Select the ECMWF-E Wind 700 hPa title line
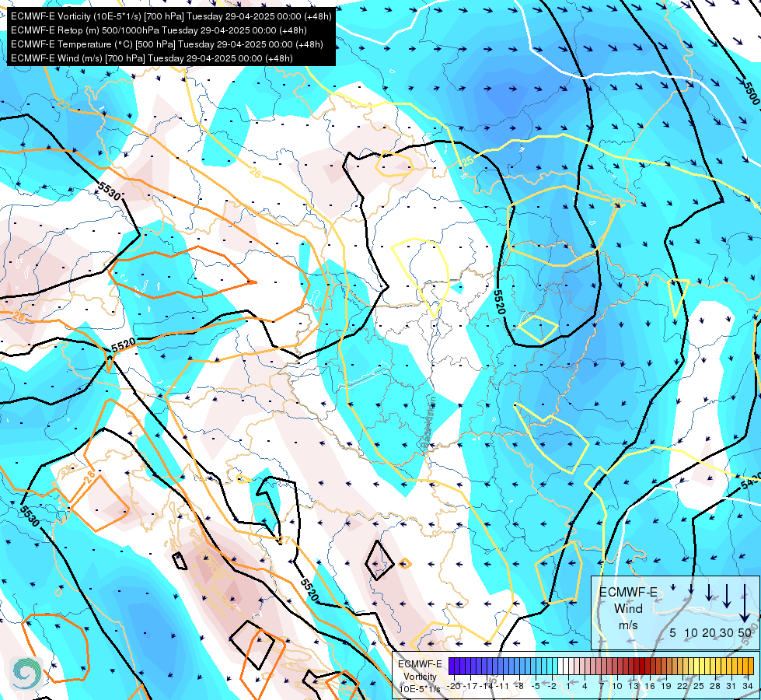Screen dimensions: 761x700 coord(152,58)
